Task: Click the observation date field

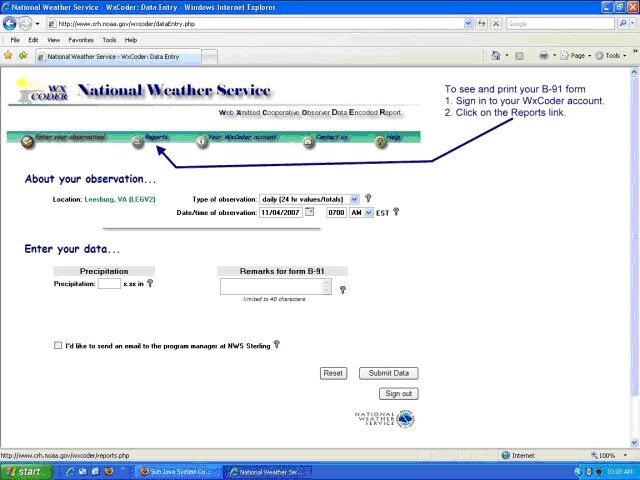Action: tap(281, 213)
